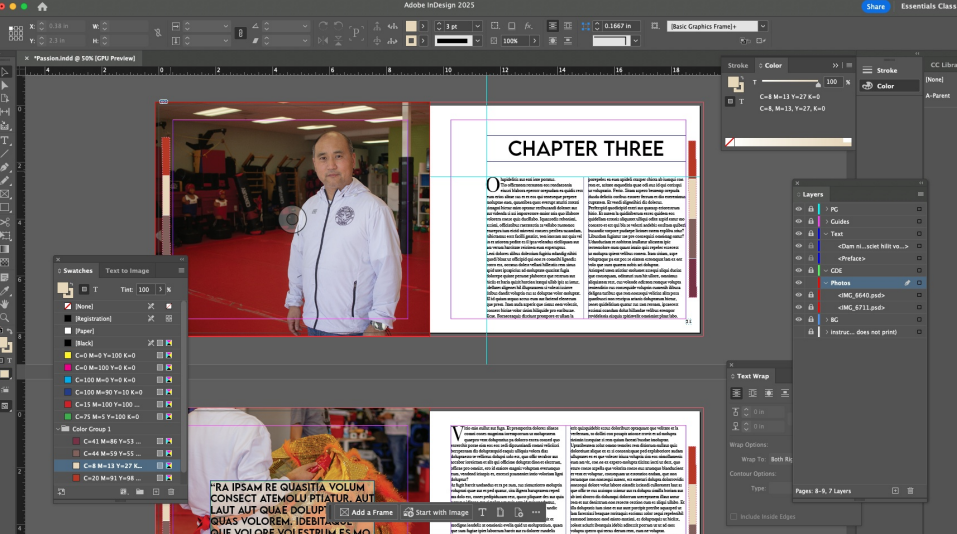957x534 pixels.
Task: Switch to the Text to Image tab
Action: (x=127, y=270)
